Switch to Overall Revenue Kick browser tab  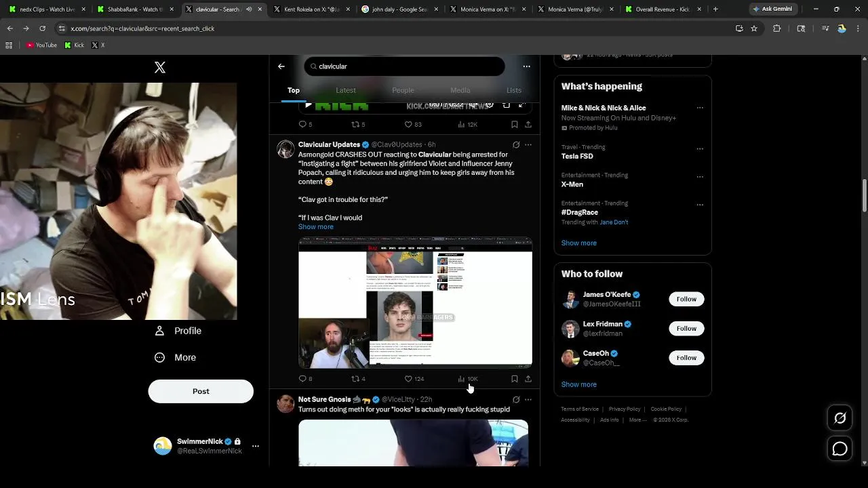pos(663,9)
